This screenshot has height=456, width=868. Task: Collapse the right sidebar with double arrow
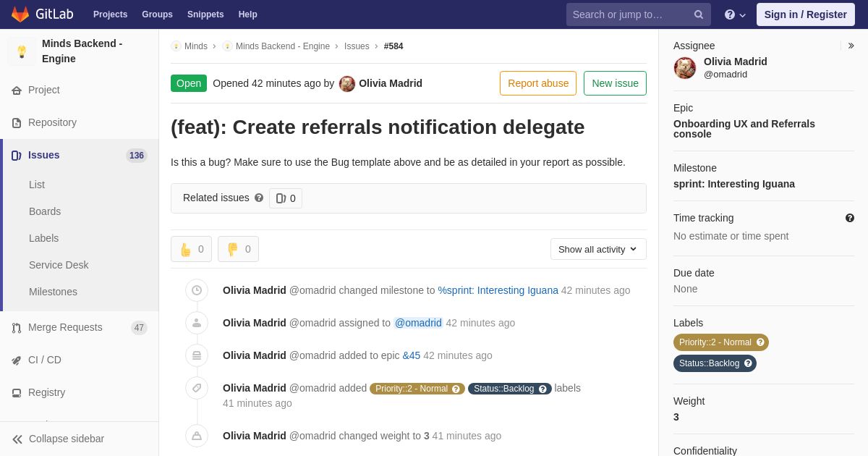tap(851, 46)
